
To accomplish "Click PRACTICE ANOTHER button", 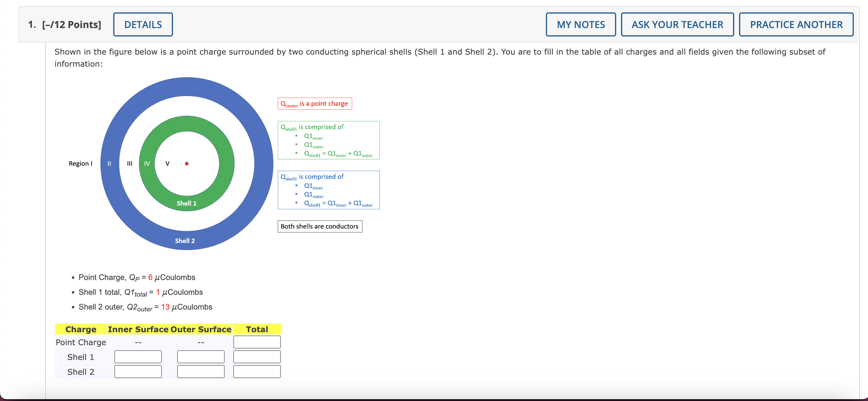I will (796, 24).
